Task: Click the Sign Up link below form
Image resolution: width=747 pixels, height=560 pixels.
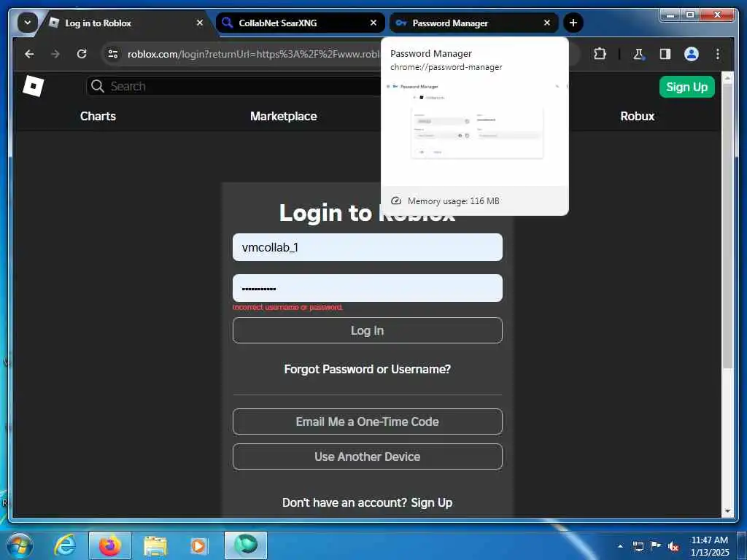Action: (x=432, y=502)
